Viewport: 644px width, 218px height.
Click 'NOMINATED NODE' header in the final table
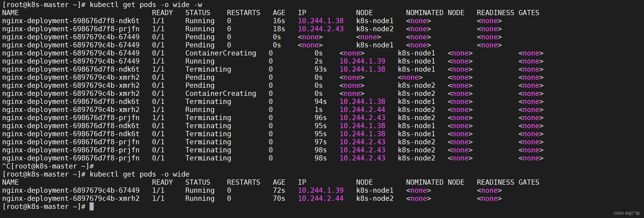(435, 182)
